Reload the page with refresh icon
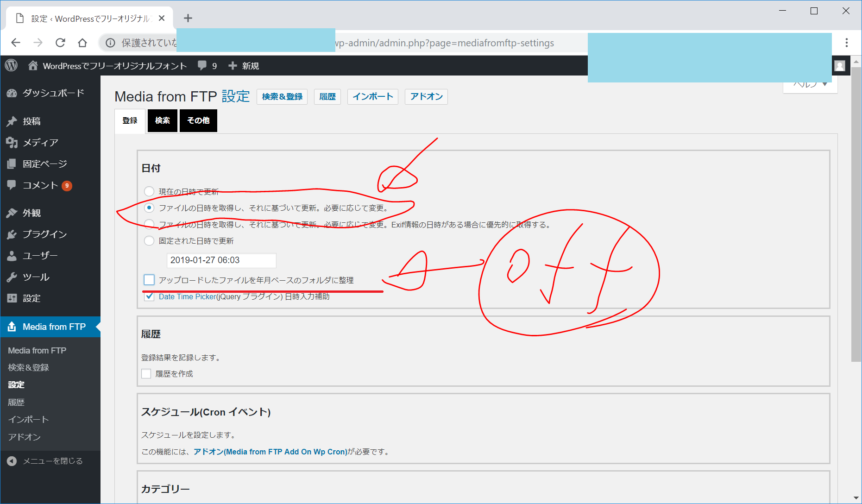The image size is (862, 504). point(60,43)
